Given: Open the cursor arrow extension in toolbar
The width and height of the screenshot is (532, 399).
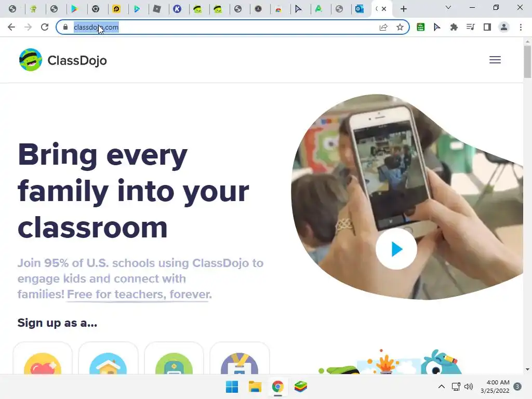Looking at the screenshot, I should click(x=437, y=27).
